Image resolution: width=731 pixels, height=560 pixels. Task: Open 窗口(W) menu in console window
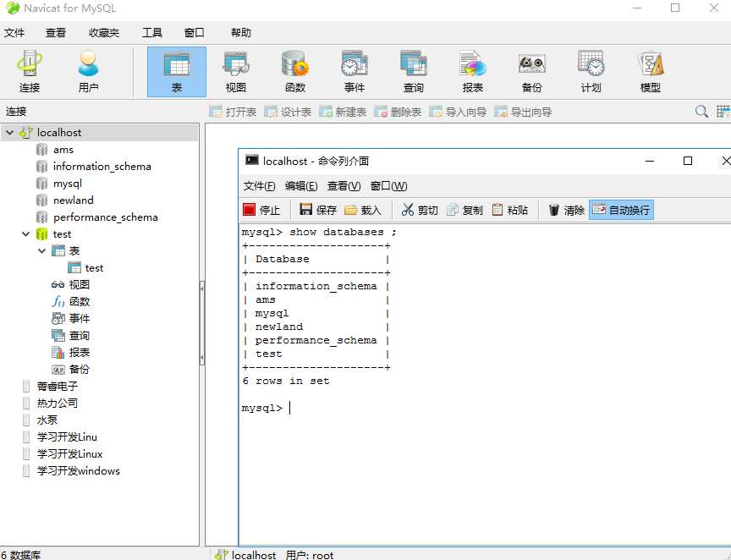coord(388,186)
